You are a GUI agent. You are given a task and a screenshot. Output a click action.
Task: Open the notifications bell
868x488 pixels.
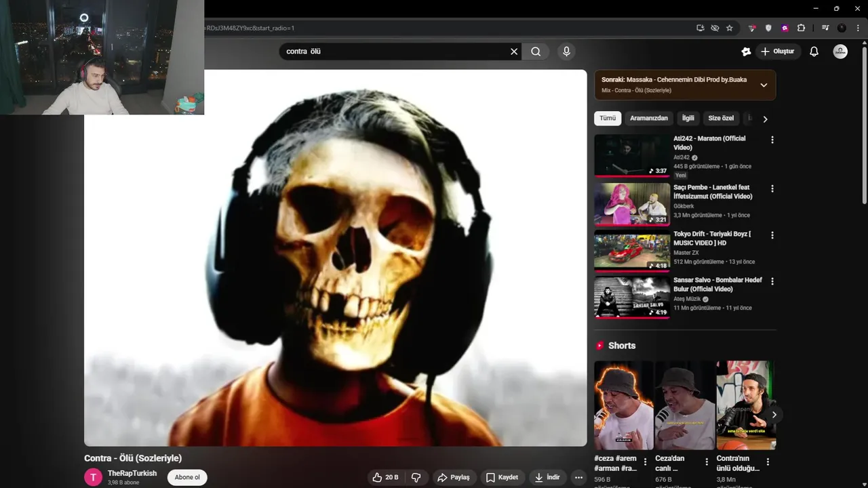pos(814,52)
